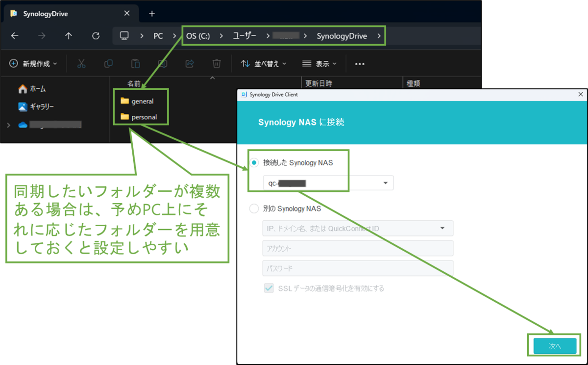Click the general folder icon
The width and height of the screenshot is (588, 365).
click(124, 101)
